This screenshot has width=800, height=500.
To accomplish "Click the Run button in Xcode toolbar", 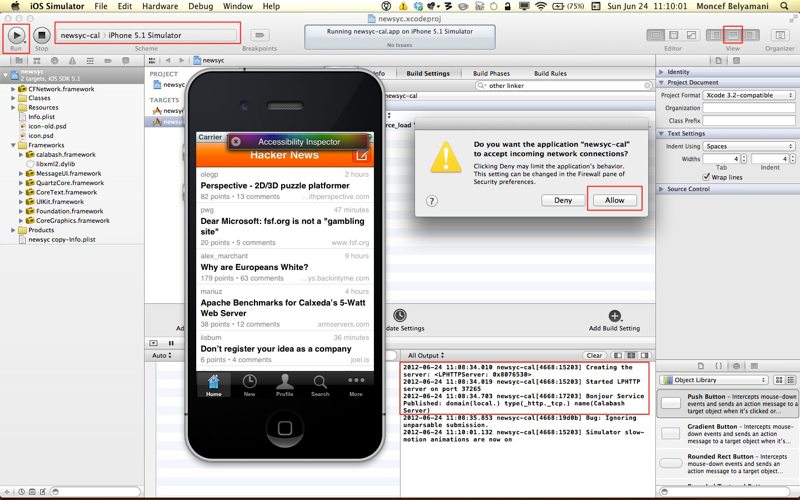I will [x=16, y=34].
